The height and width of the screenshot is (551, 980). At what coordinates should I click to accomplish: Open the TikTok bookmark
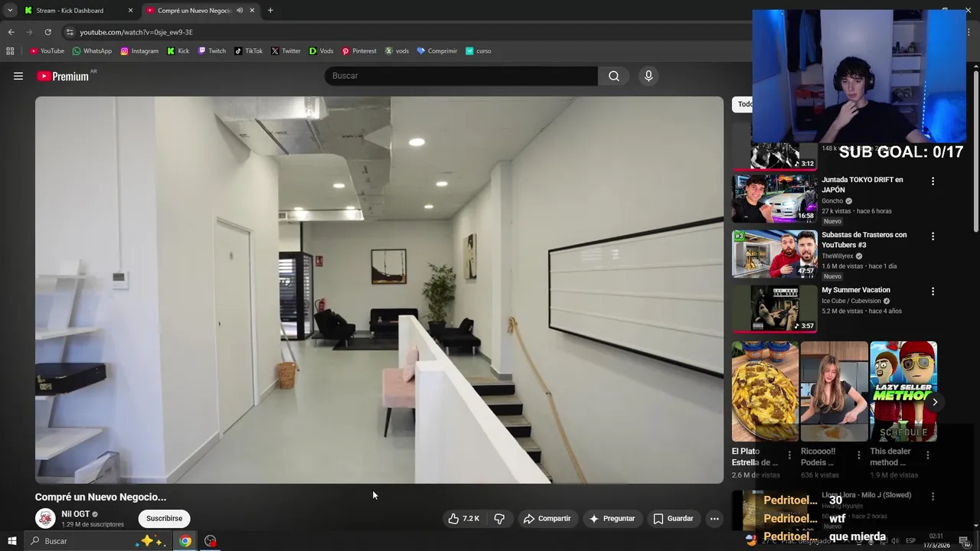tap(248, 51)
